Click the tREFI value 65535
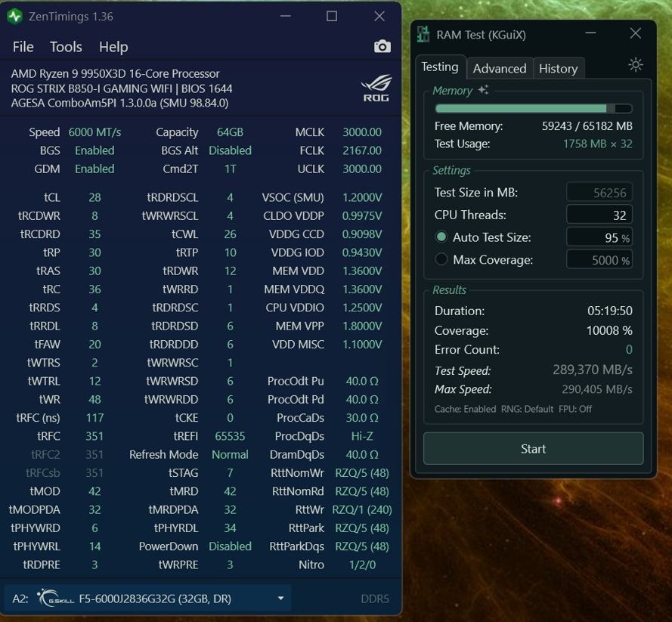This screenshot has width=672, height=622. (230, 436)
